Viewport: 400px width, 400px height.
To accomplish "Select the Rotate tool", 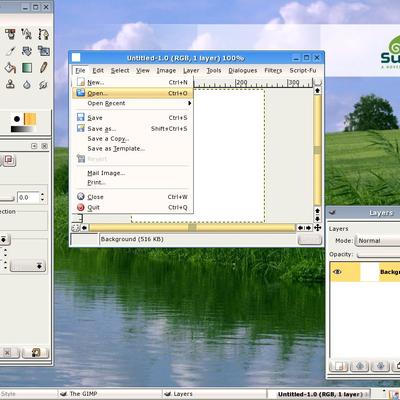I will (x=27, y=51).
